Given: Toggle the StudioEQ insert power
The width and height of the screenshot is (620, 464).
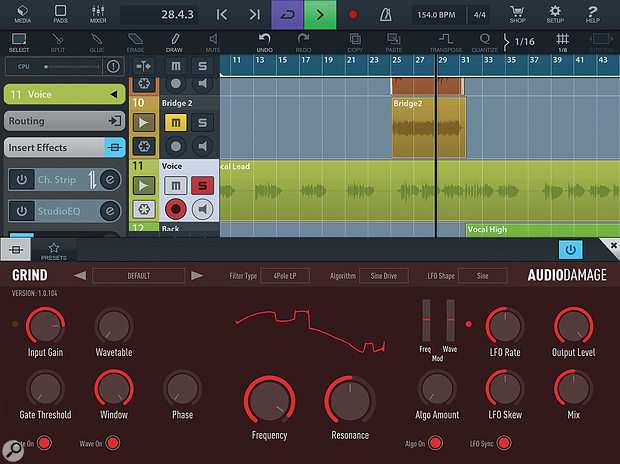Looking at the screenshot, I should pos(21,211).
